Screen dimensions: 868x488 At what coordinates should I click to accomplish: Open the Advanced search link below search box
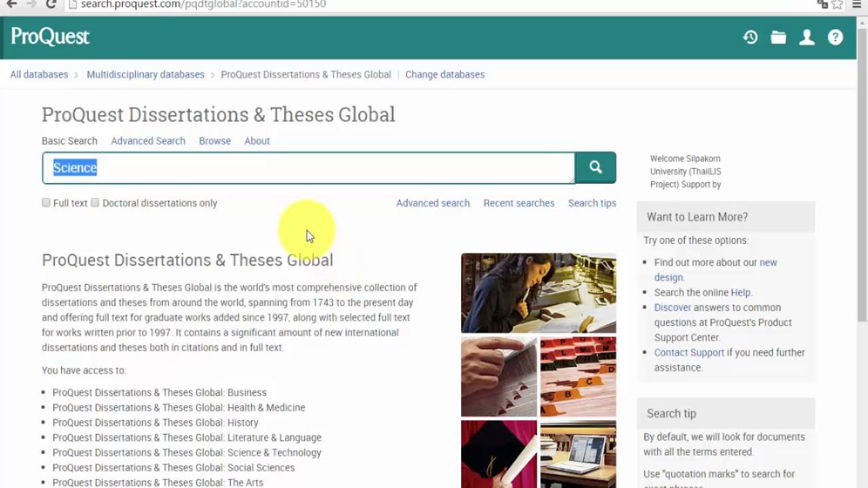[x=433, y=203]
